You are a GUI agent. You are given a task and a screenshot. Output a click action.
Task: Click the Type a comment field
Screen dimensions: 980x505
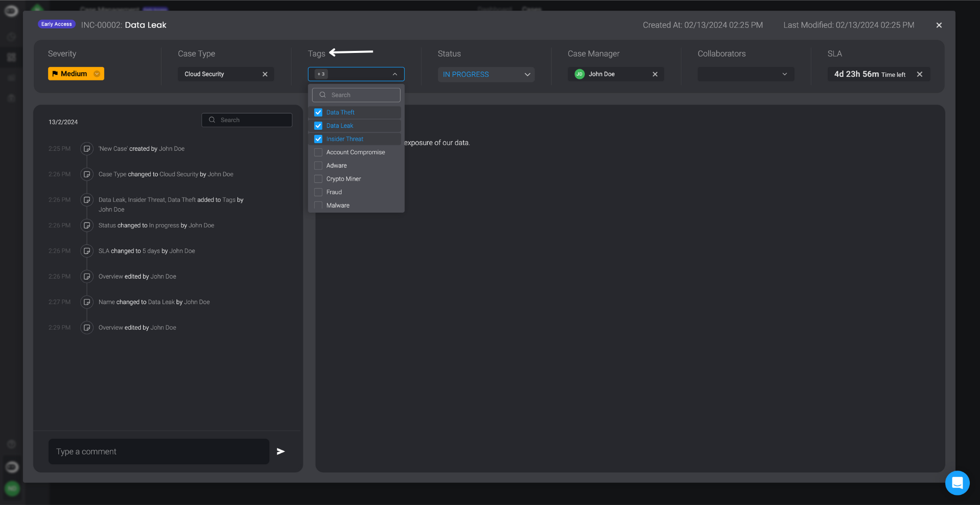click(159, 452)
